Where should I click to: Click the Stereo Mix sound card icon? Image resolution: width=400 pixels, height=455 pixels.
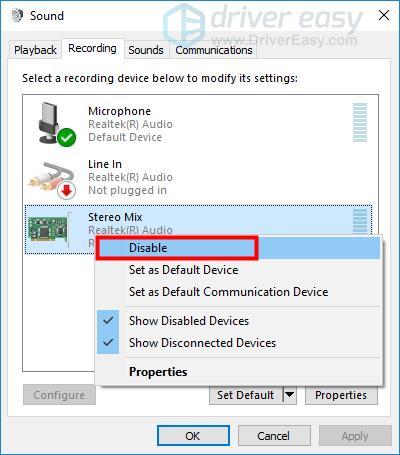coord(48,229)
